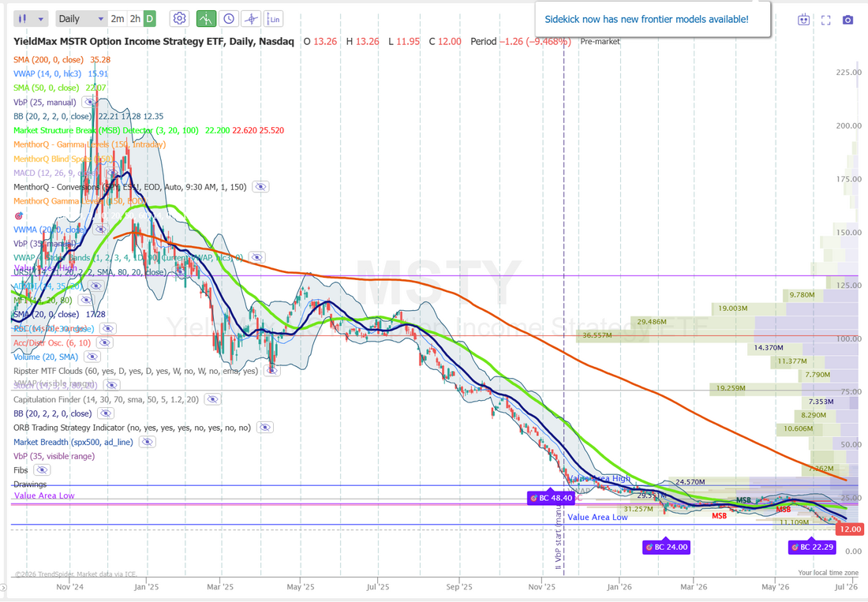
Task: Click the Market Breadth (spx500, ad_line) label
Action: pos(73,442)
